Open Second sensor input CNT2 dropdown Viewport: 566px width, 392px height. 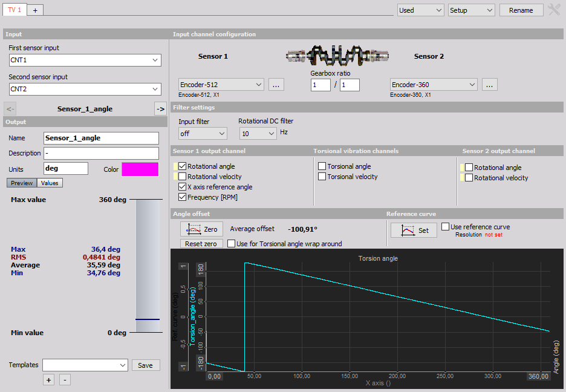(85, 89)
